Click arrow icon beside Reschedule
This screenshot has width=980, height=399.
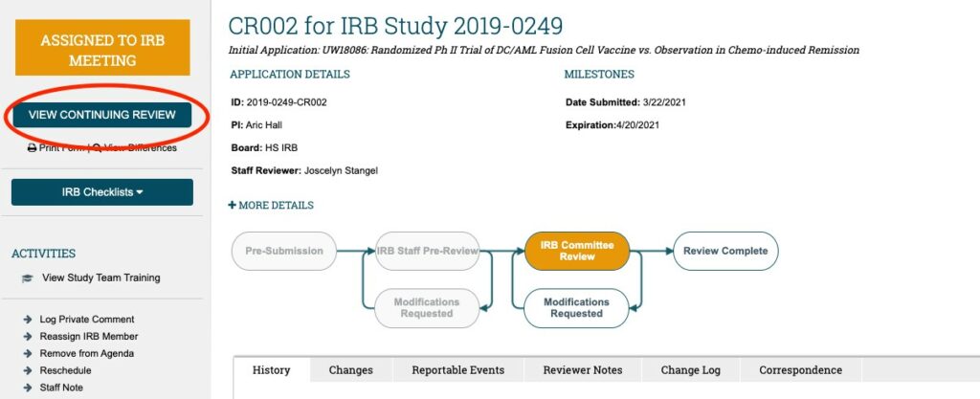(x=28, y=371)
